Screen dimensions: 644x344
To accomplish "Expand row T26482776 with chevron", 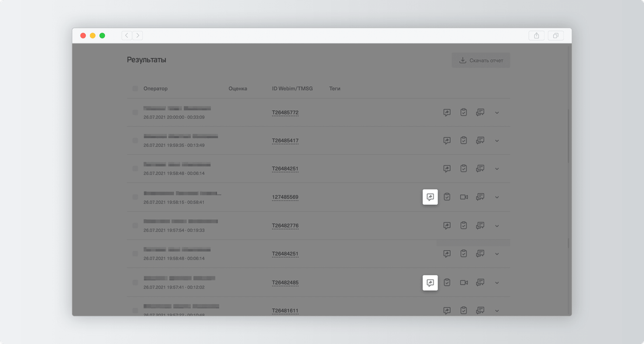I will tap(497, 226).
